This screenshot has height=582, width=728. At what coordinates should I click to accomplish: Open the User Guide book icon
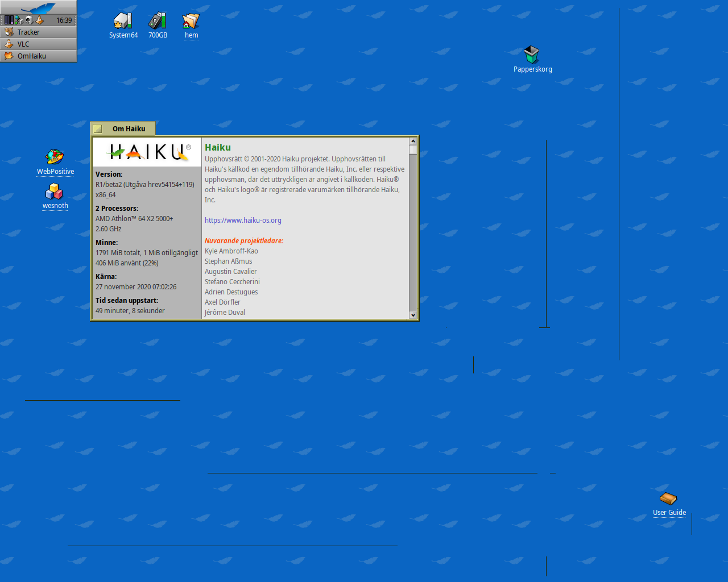click(x=668, y=498)
